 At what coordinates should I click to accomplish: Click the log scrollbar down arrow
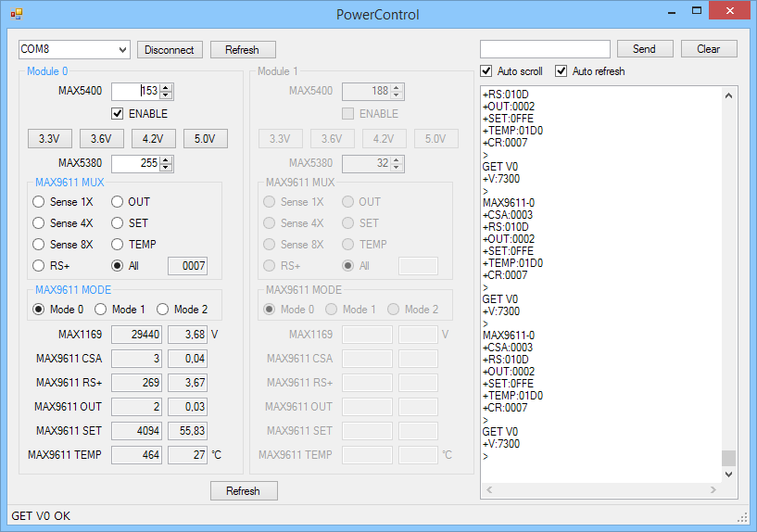pyautogui.click(x=728, y=474)
